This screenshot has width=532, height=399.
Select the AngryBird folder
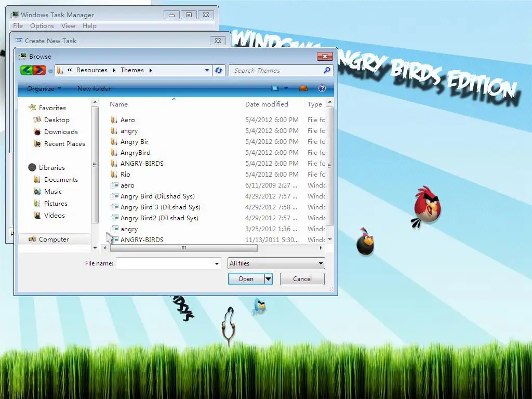(x=135, y=152)
